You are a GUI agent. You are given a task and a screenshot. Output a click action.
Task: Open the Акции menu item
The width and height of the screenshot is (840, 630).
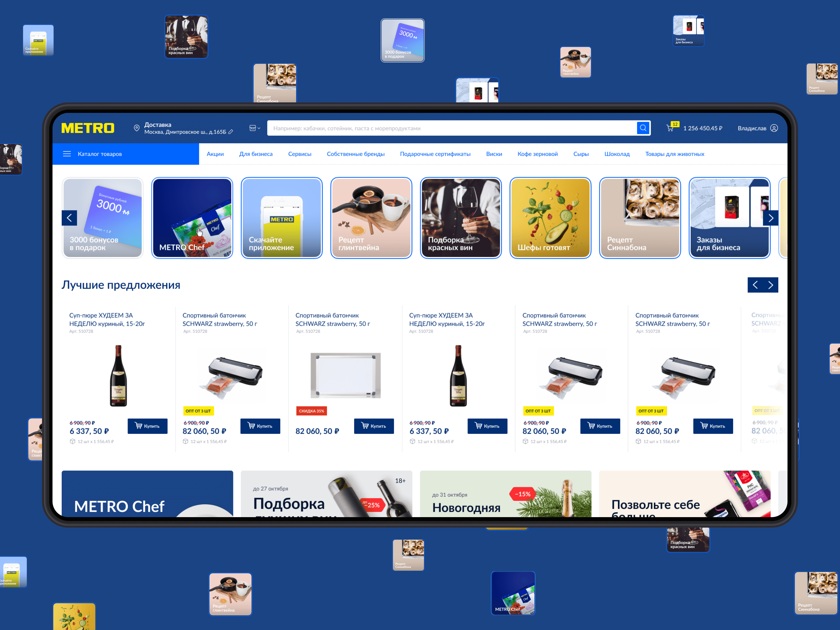click(x=215, y=154)
